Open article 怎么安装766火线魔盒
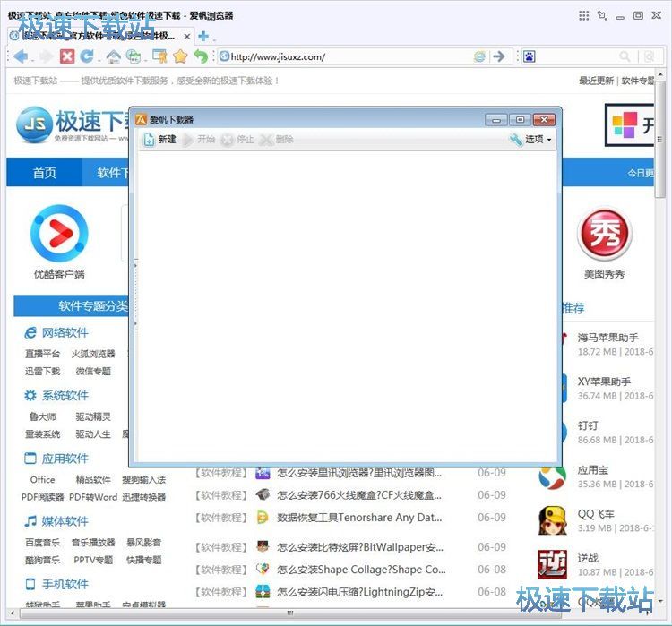 point(359,495)
